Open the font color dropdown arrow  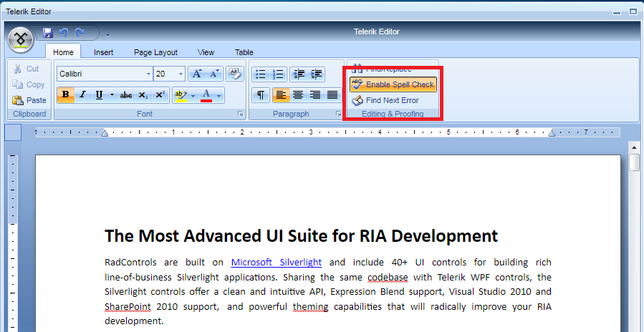click(x=219, y=95)
